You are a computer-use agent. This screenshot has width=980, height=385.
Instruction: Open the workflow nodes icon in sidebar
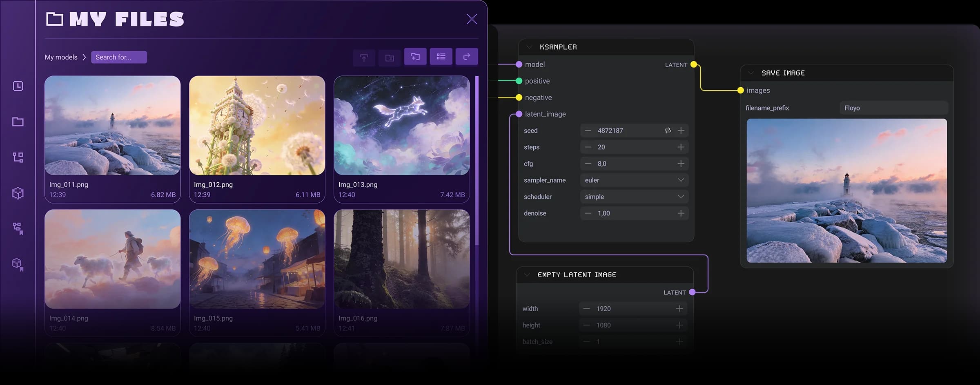tap(18, 157)
